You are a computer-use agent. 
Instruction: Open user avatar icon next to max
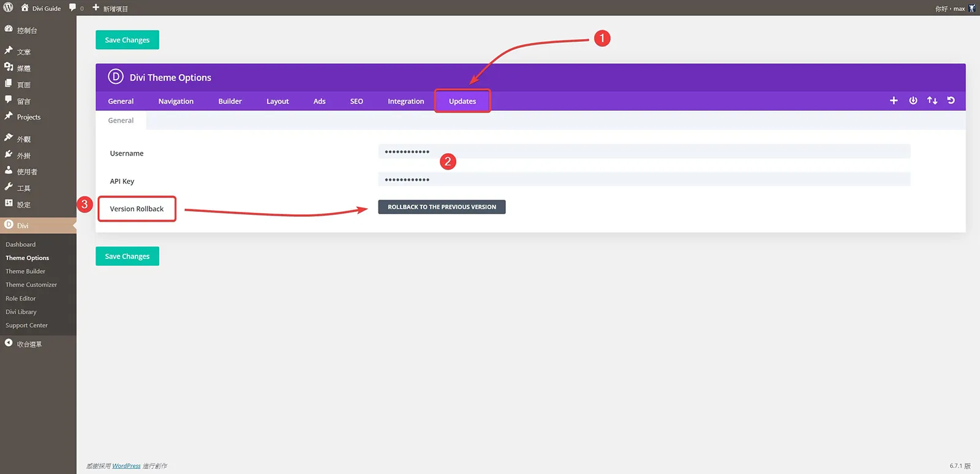click(x=972, y=9)
